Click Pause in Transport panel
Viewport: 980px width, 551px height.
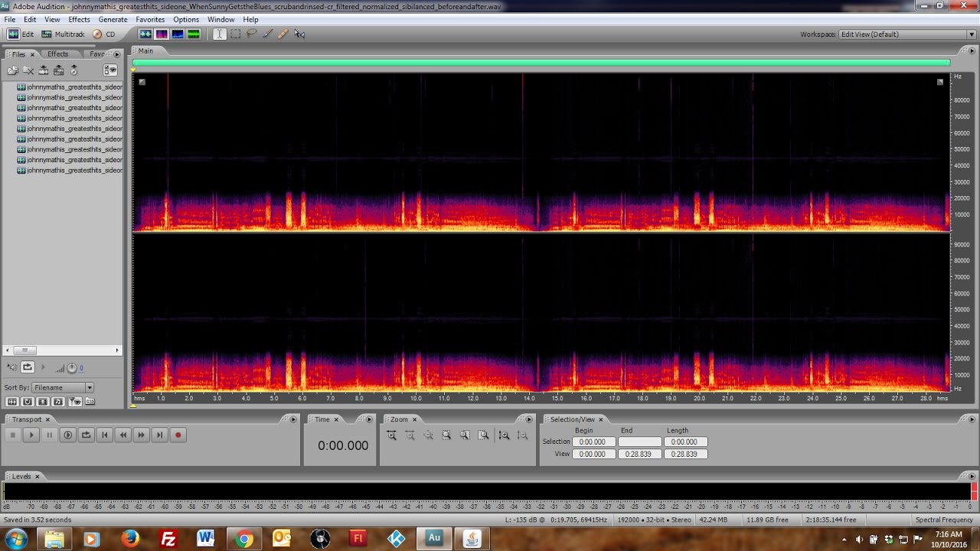pyautogui.click(x=49, y=435)
